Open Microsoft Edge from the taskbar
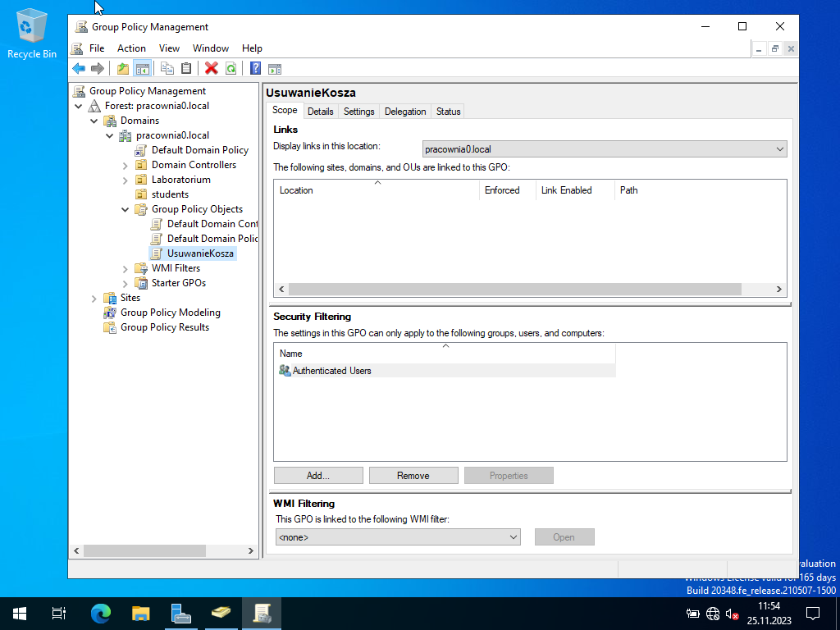Viewport: 840px width, 630px height. click(x=100, y=613)
